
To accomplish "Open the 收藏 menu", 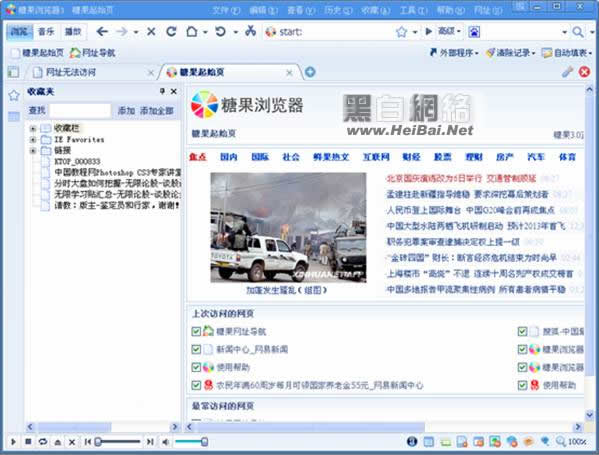I will point(376,10).
